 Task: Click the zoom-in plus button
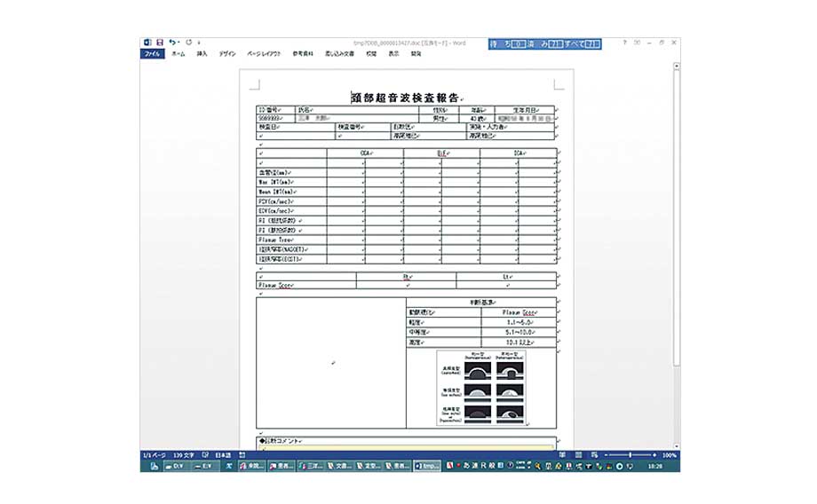click(654, 455)
